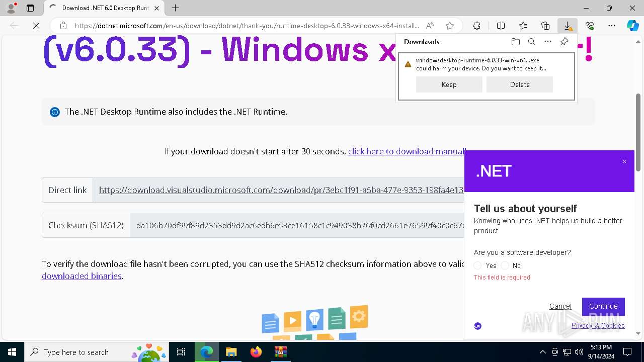Open Privacy & Cookies link
The height and width of the screenshot is (362, 644).
(x=598, y=326)
